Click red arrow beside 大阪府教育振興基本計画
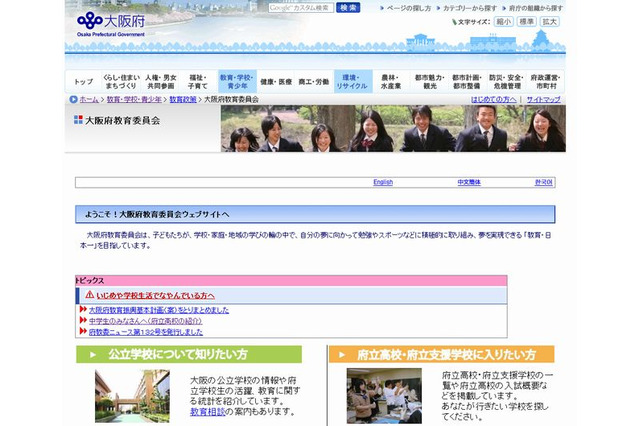 pyautogui.click(x=83, y=309)
